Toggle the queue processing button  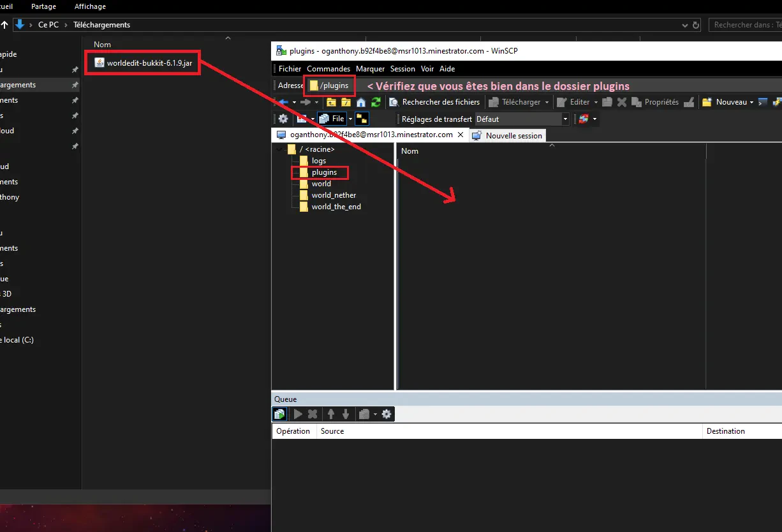coord(279,414)
